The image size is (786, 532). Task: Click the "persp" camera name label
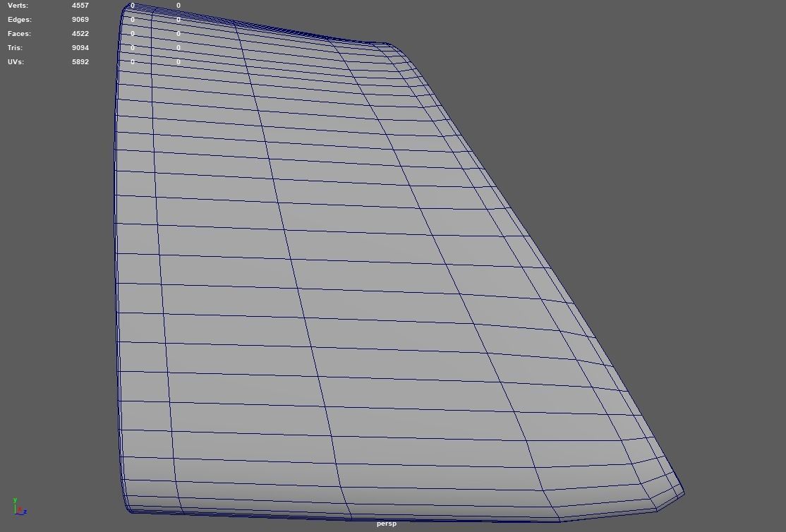click(x=387, y=524)
